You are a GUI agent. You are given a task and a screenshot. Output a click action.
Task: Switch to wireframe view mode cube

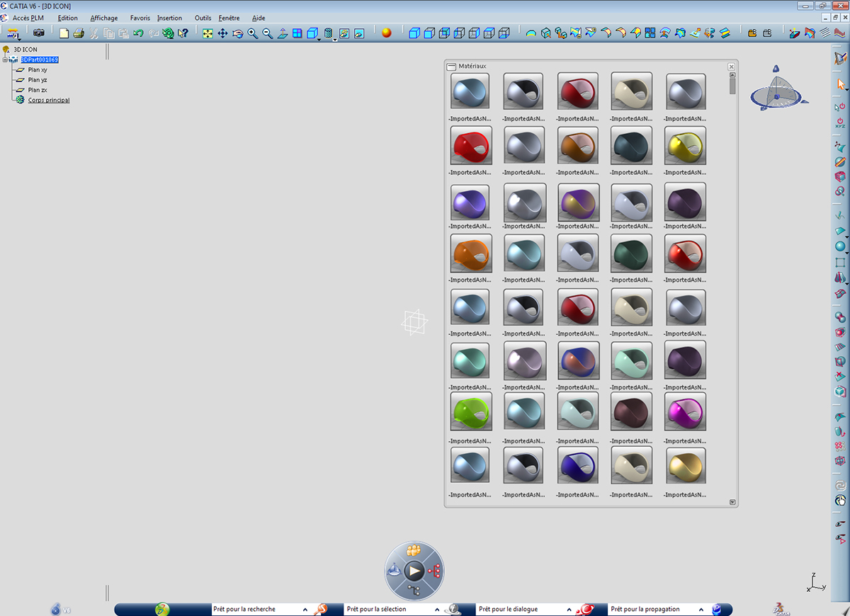(x=312, y=33)
